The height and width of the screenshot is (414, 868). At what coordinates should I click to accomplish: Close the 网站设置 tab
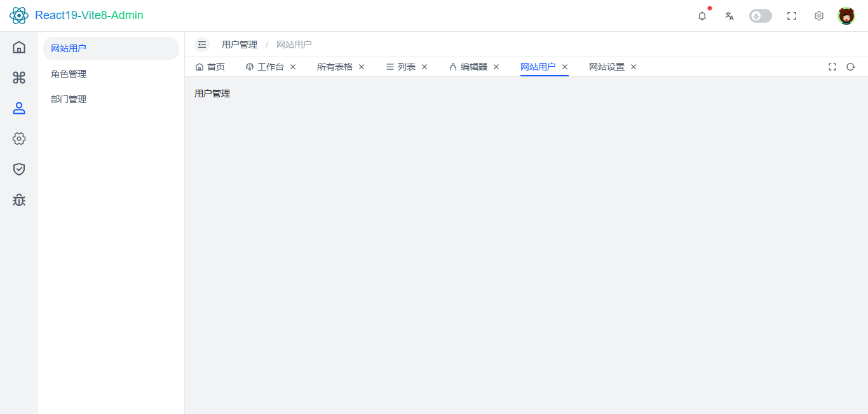(634, 67)
